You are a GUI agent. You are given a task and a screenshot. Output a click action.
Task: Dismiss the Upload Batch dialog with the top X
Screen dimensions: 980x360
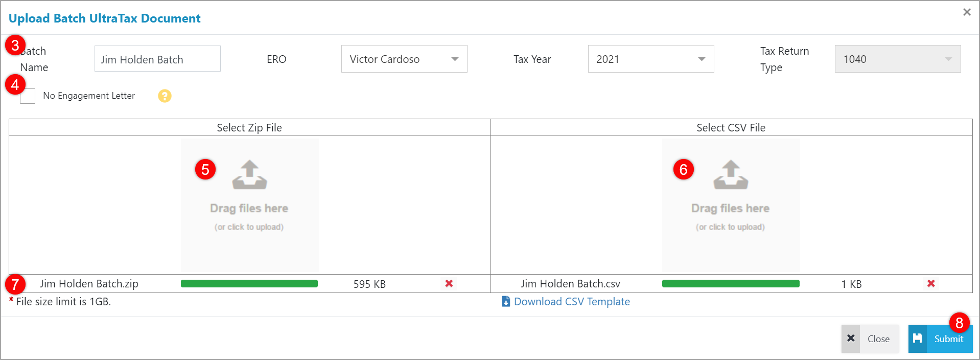click(966, 12)
